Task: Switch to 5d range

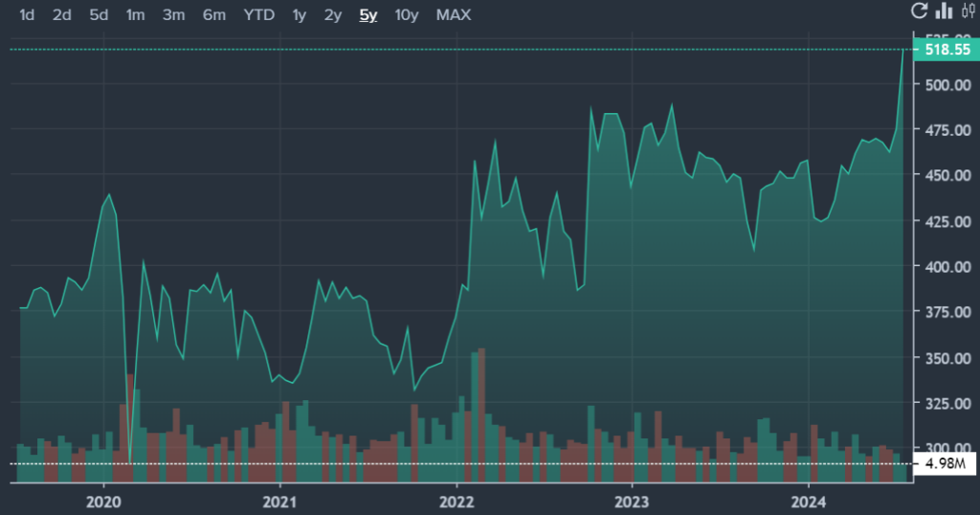Action: click(x=99, y=14)
